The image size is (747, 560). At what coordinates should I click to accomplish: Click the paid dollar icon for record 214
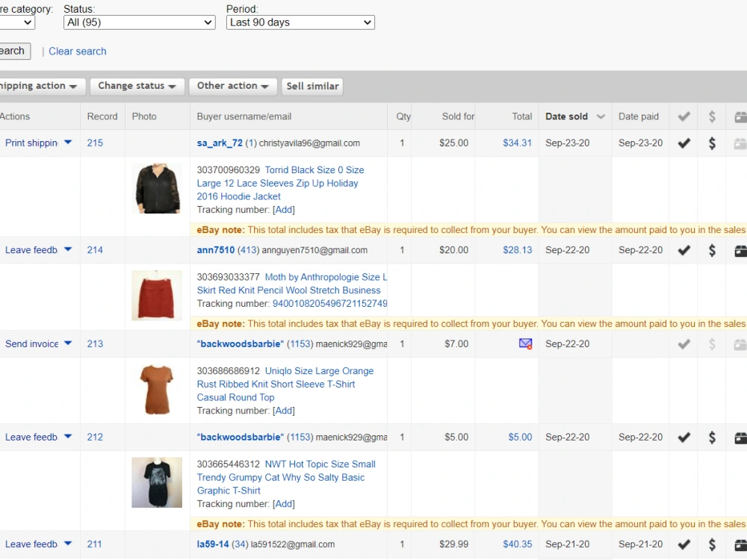[712, 250]
